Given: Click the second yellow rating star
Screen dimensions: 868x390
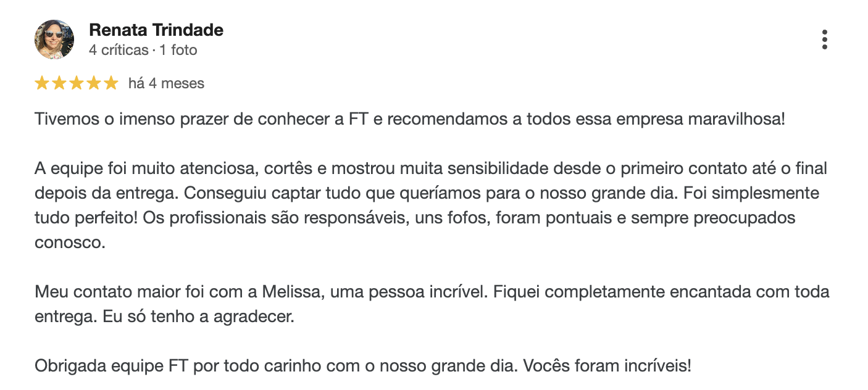Looking at the screenshot, I should [59, 83].
